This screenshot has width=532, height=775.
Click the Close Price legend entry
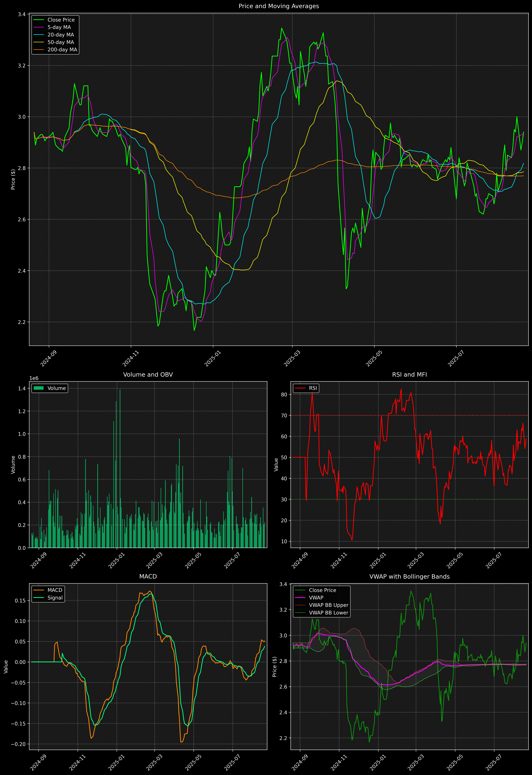(61, 20)
